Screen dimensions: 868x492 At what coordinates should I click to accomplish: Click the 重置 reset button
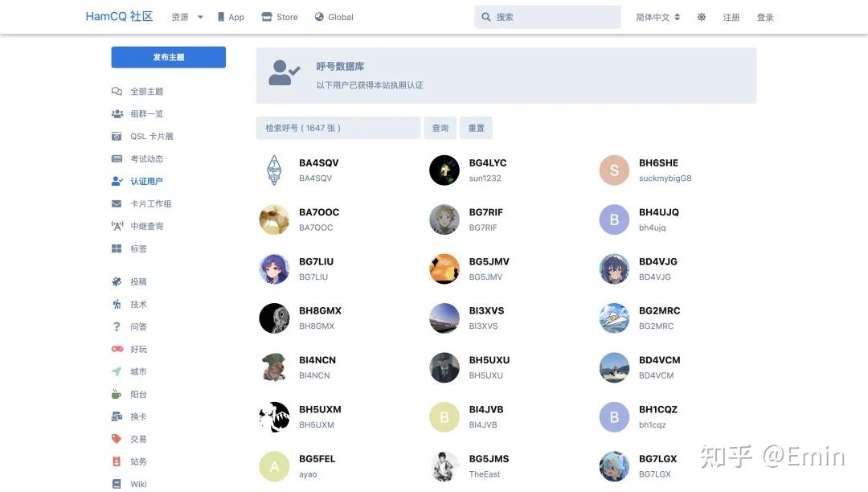(x=476, y=127)
